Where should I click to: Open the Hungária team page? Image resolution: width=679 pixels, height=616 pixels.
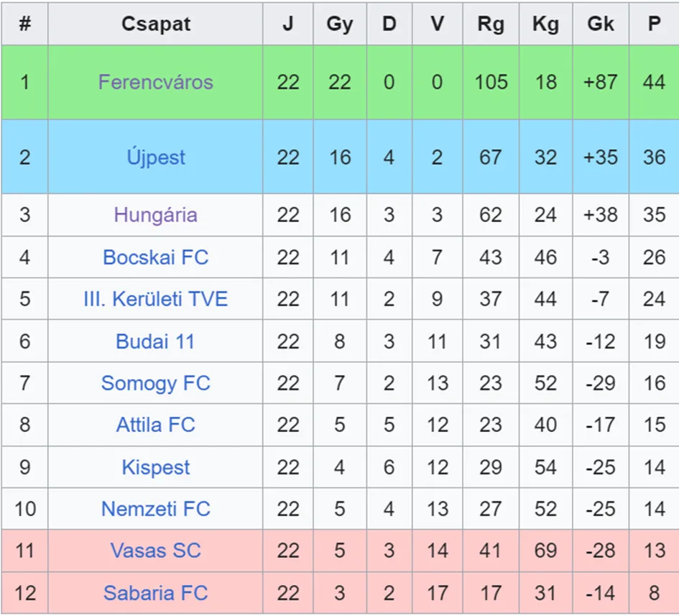point(155,215)
